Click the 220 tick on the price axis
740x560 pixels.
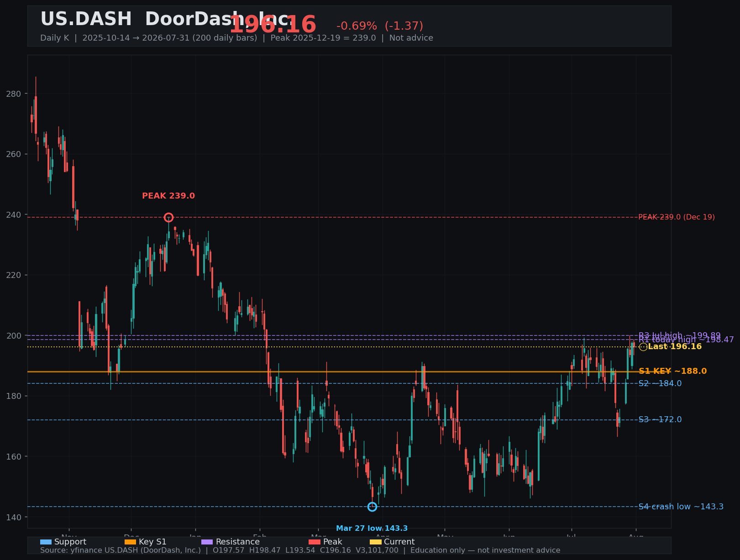coord(14,275)
